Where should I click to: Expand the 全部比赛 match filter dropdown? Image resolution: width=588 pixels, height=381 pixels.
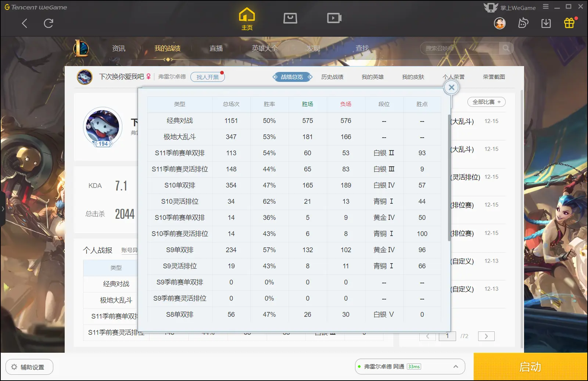point(486,102)
